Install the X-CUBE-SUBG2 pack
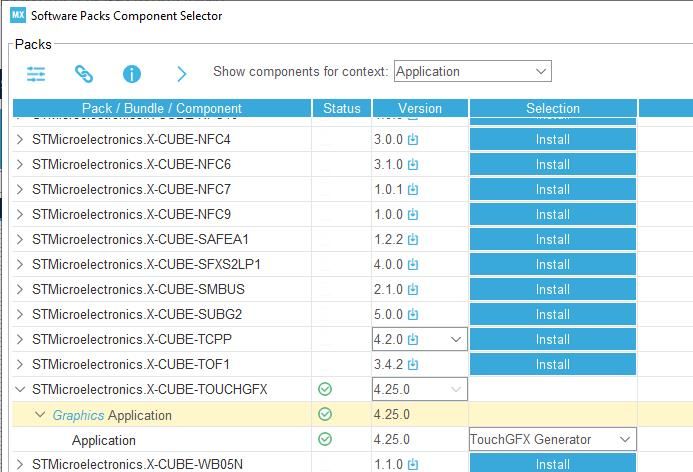The image size is (693, 472). (x=553, y=315)
